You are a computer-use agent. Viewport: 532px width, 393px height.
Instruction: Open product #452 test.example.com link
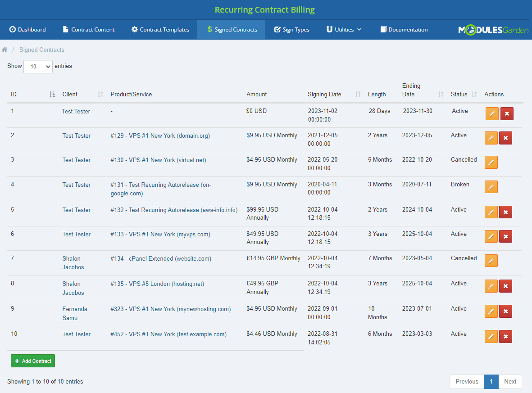pos(168,334)
